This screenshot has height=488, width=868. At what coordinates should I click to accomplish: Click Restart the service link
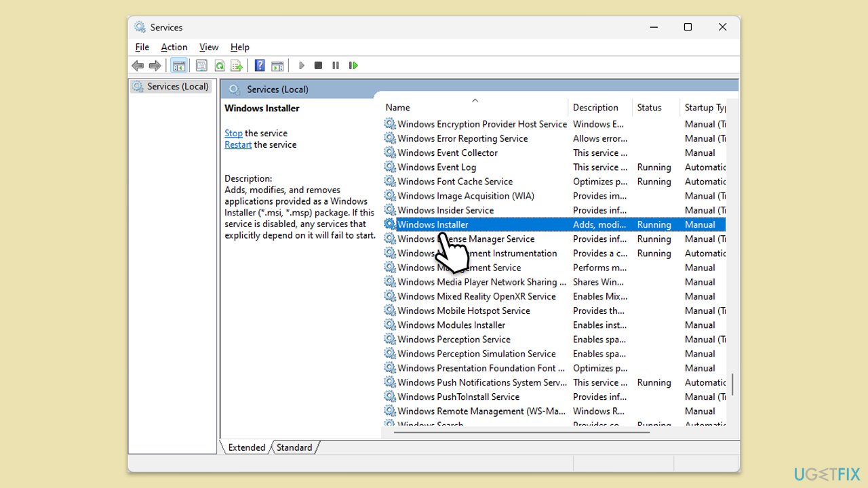(x=238, y=145)
